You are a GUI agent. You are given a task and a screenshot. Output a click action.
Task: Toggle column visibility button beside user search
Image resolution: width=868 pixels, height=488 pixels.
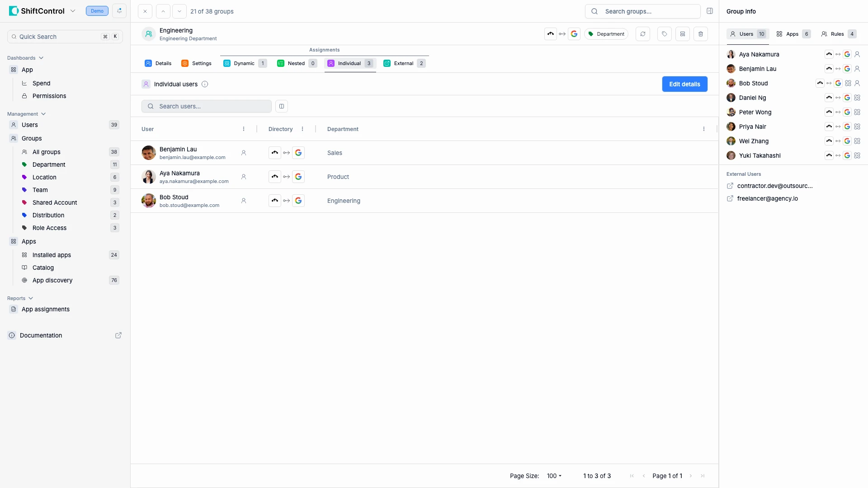(x=281, y=106)
